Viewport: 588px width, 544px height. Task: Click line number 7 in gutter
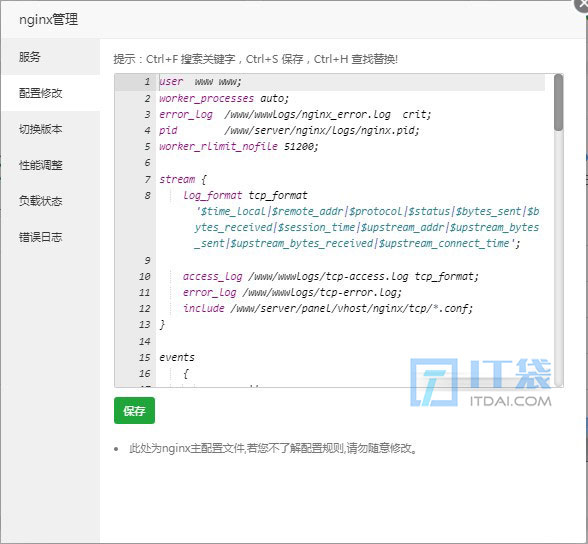click(x=147, y=179)
